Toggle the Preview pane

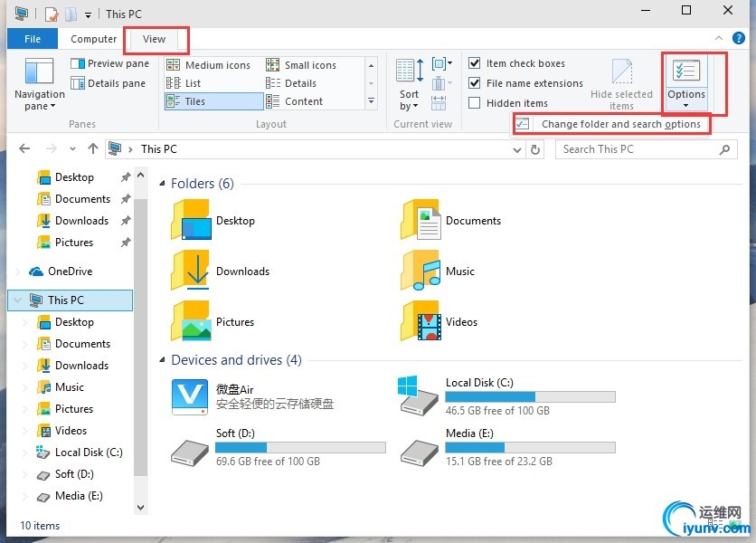tap(109, 63)
